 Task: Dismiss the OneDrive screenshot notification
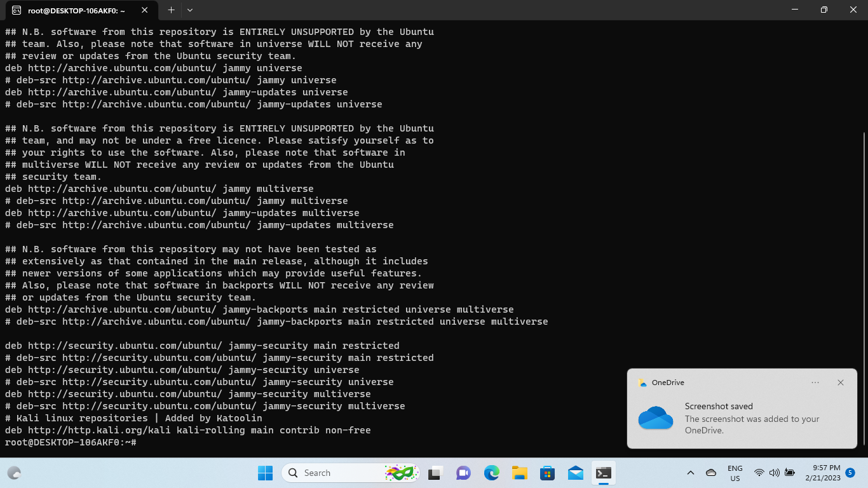point(840,383)
